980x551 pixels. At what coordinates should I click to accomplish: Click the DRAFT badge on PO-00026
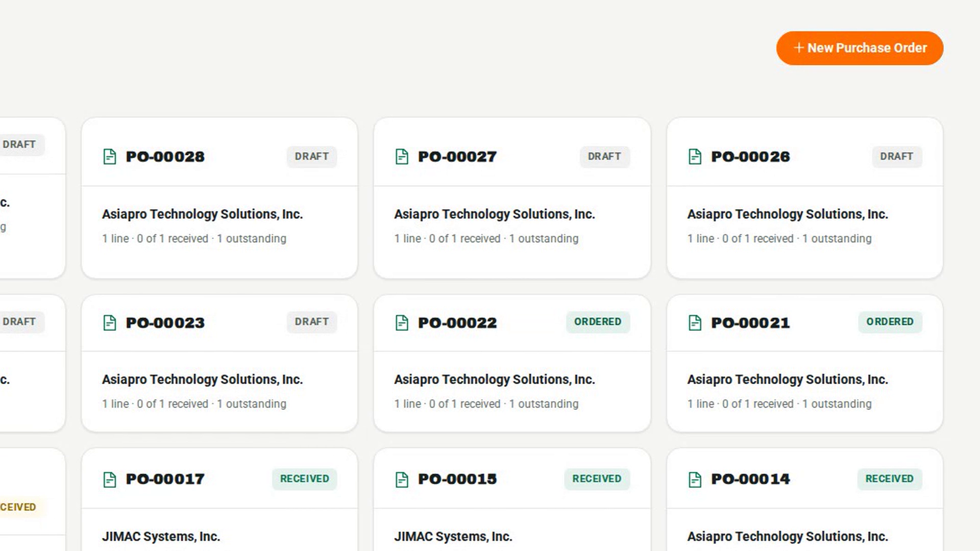coord(897,157)
